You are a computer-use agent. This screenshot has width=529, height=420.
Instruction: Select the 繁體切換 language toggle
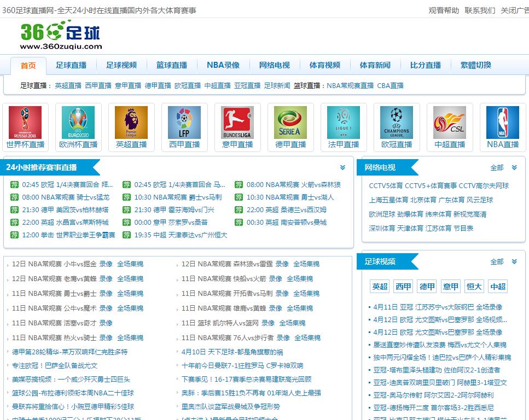[x=476, y=65]
